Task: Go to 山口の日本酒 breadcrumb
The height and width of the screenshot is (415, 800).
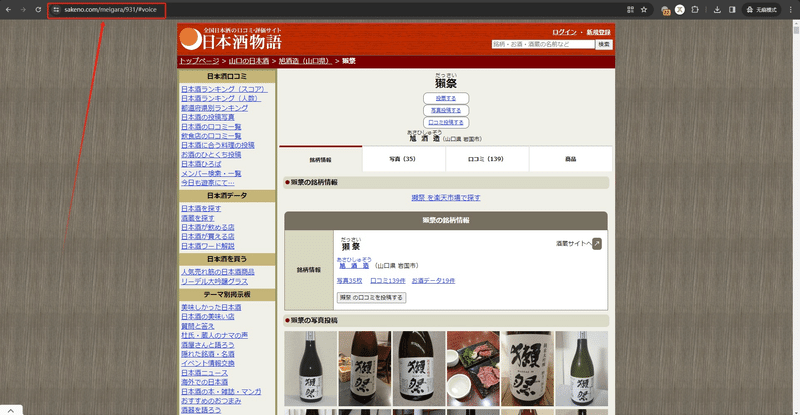Action: tap(249, 61)
